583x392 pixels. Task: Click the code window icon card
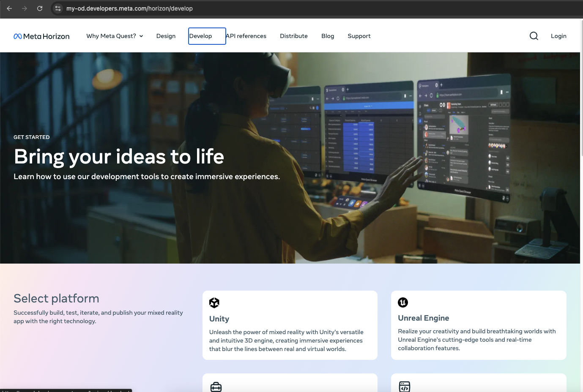479,383
